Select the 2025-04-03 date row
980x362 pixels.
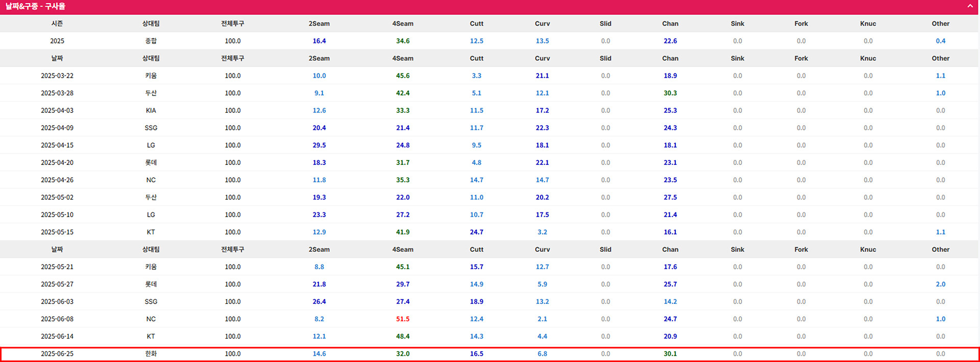pyautogui.click(x=57, y=110)
